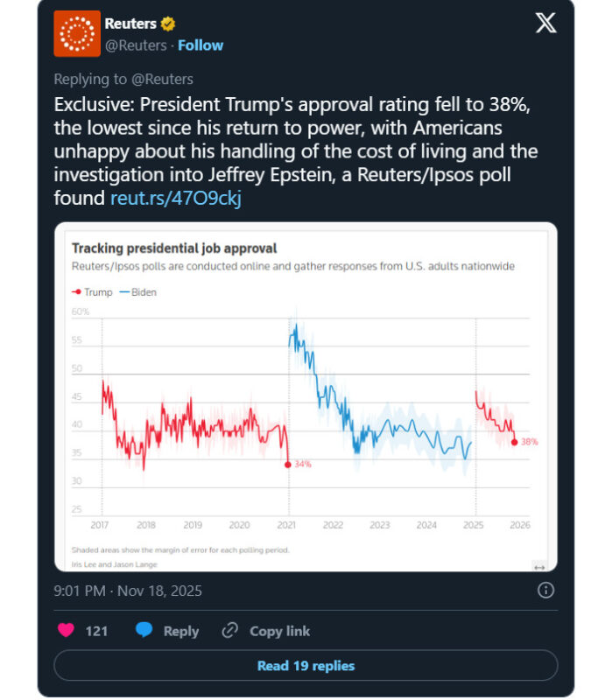The height and width of the screenshot is (700, 612).
Task: Like the tweet with the heart icon
Action: 66,630
